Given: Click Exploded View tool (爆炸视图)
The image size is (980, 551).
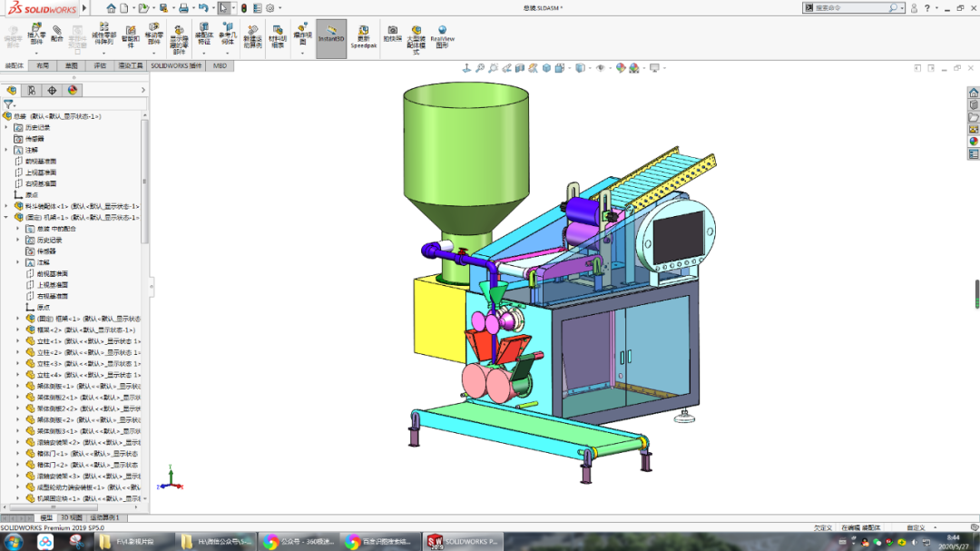Looking at the screenshot, I should coord(302,33).
